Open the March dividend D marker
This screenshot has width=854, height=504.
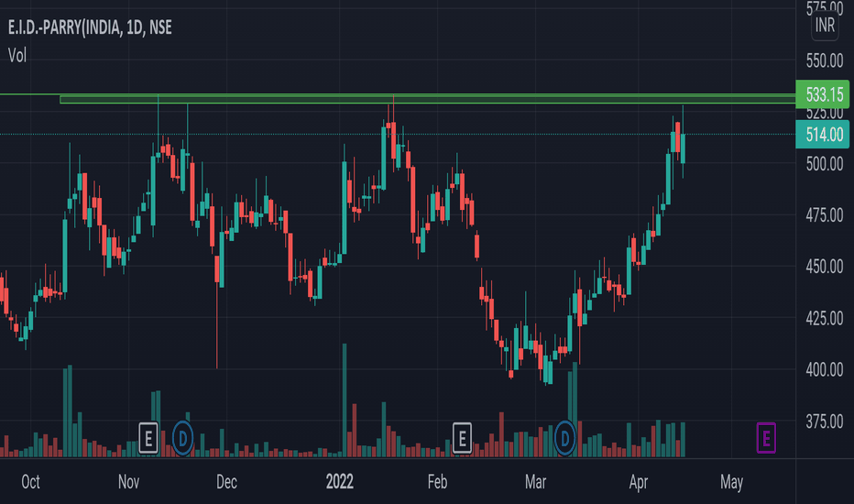(564, 438)
